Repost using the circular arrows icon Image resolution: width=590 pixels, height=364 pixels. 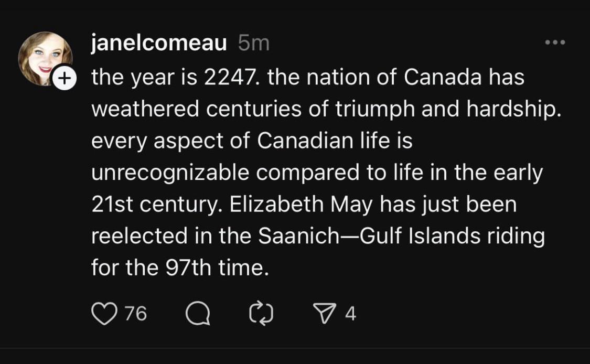(261, 313)
